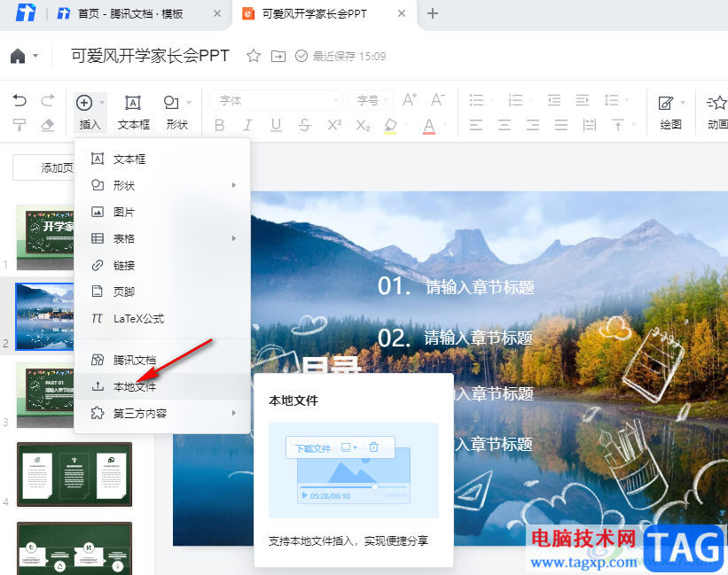Click the Move to folder icon
Image resolution: width=728 pixels, height=575 pixels.
(x=278, y=56)
